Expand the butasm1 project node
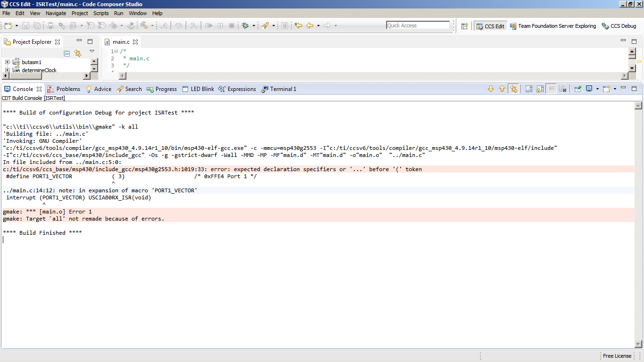The image size is (644, 362). click(7, 62)
